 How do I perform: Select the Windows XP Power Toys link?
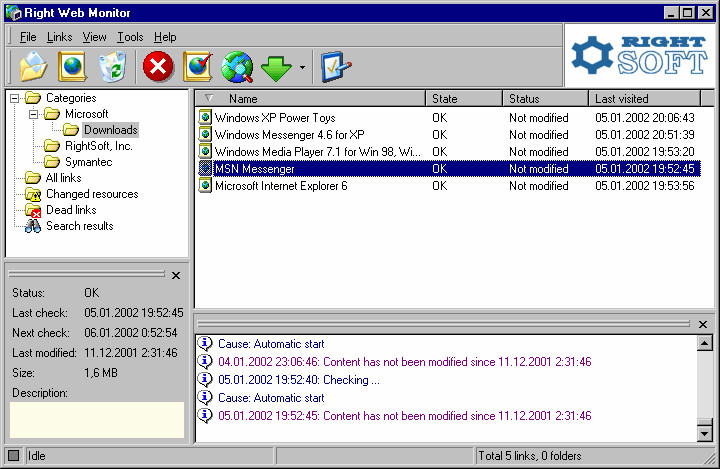pos(275,118)
